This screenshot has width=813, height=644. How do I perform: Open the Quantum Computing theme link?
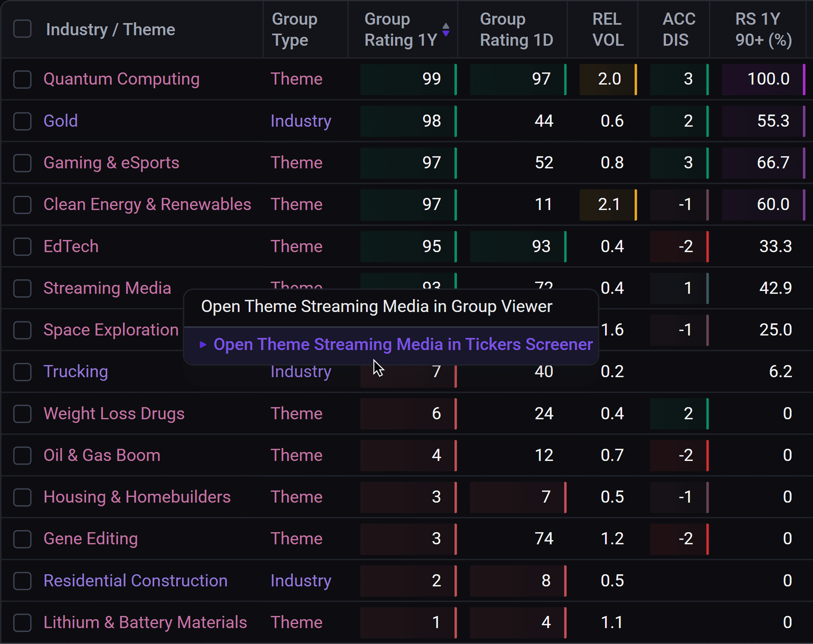tap(121, 79)
